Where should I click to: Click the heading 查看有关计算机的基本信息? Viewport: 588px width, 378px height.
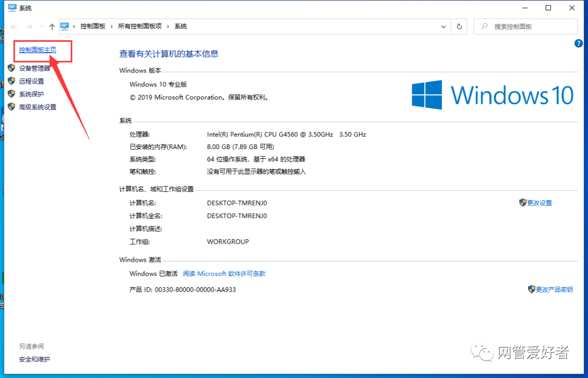tap(169, 54)
